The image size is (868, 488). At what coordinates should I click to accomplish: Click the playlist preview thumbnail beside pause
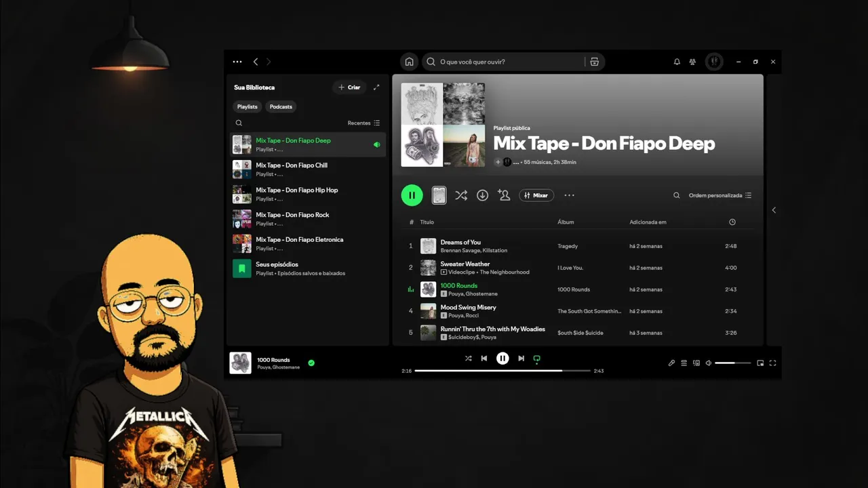pos(439,195)
